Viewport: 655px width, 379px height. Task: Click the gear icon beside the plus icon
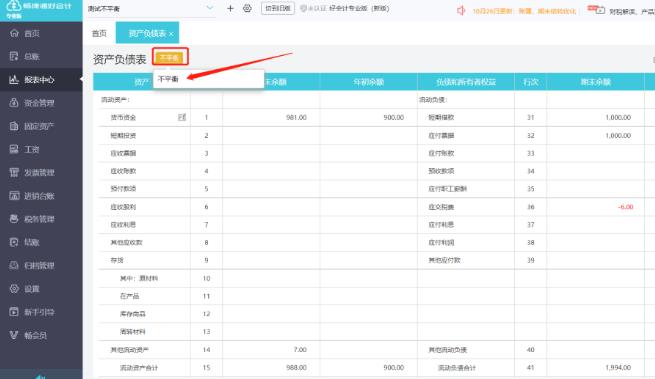pos(247,8)
